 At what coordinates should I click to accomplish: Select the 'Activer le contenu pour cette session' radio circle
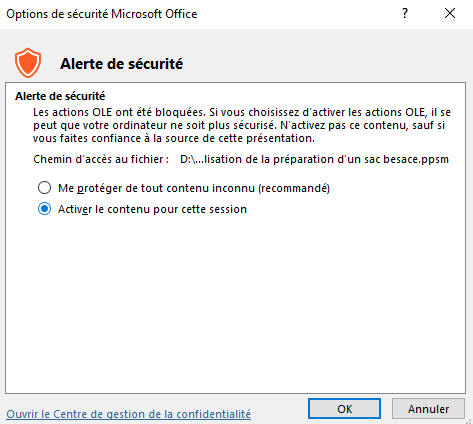click(x=44, y=209)
